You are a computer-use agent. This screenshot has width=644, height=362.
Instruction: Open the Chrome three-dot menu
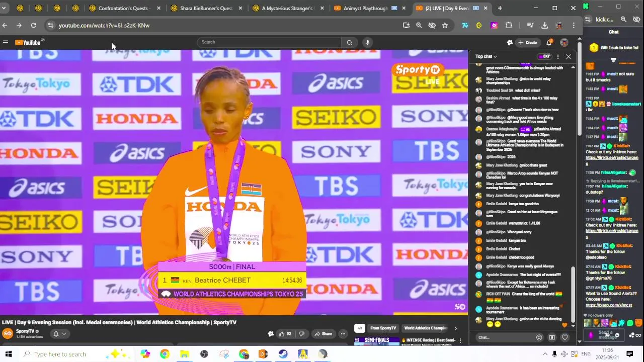574,25
